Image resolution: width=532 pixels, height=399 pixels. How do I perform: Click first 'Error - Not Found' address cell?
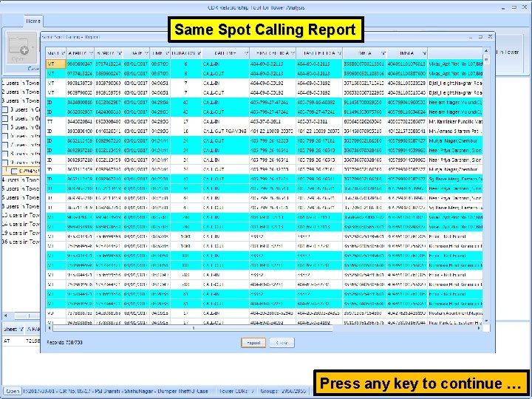coord(455,236)
